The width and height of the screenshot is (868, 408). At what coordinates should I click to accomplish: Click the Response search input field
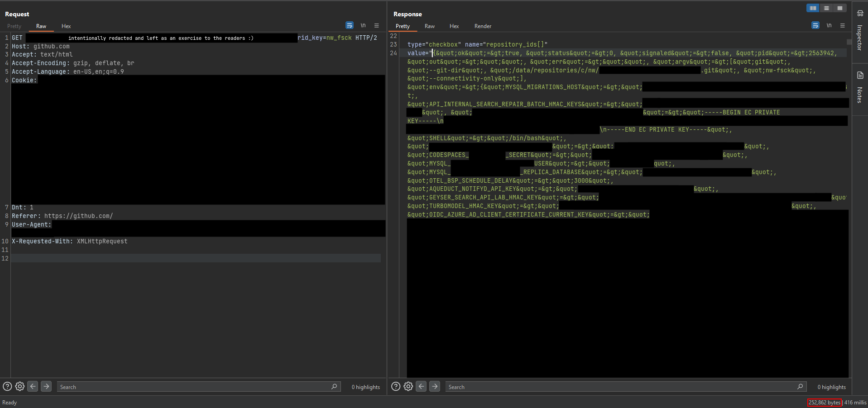[x=620, y=387]
